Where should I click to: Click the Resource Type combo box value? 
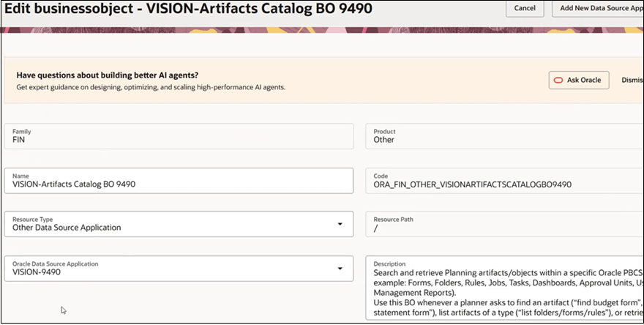[67, 228]
